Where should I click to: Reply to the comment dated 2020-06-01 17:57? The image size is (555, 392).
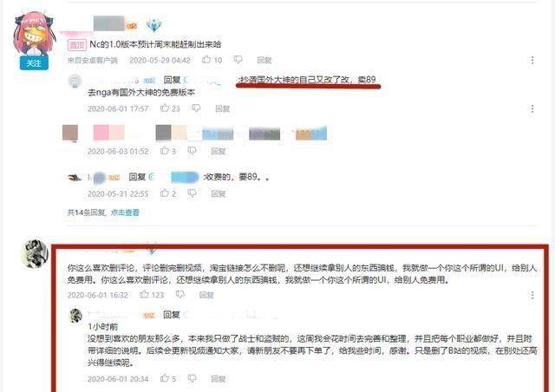pos(222,108)
